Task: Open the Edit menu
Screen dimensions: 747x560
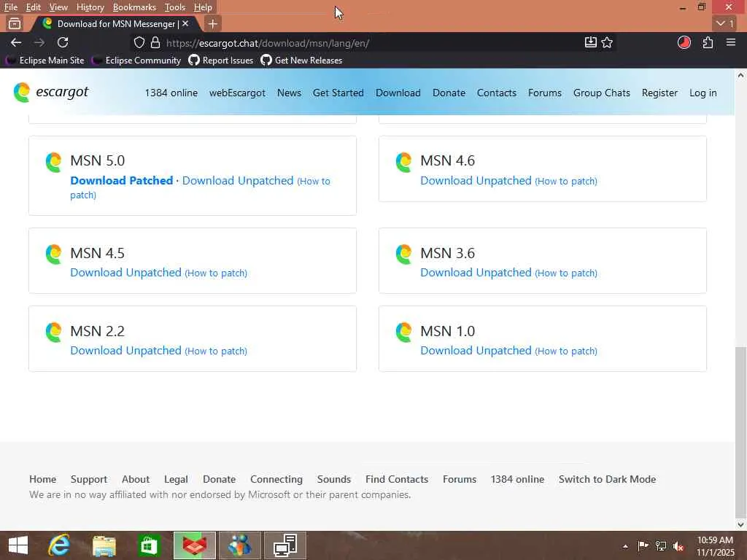Action: 34,7
